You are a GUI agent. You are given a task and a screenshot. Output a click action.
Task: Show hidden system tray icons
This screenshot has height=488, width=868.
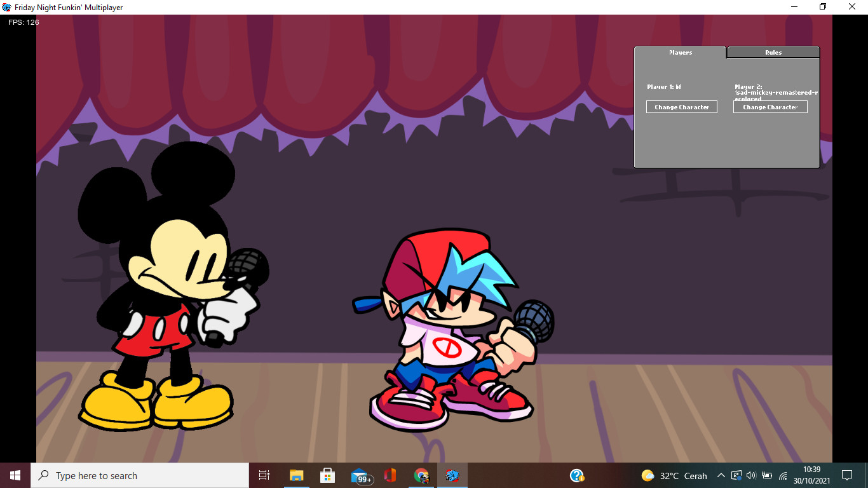(721, 475)
